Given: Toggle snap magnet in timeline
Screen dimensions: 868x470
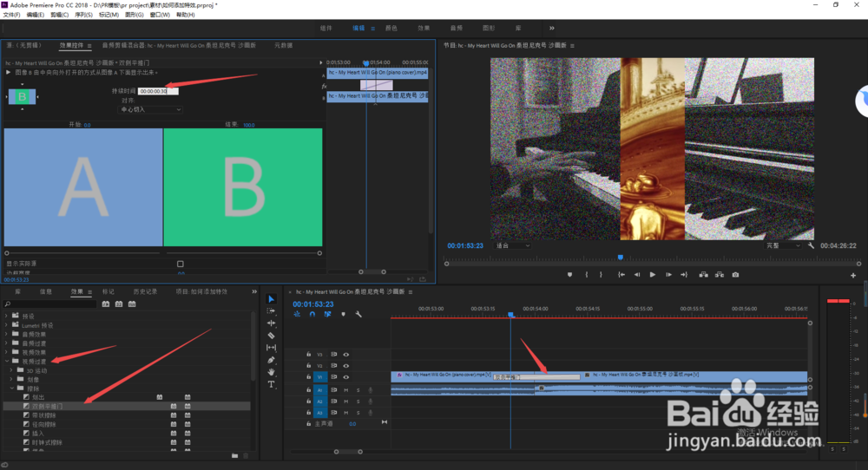Looking at the screenshot, I should point(312,314).
